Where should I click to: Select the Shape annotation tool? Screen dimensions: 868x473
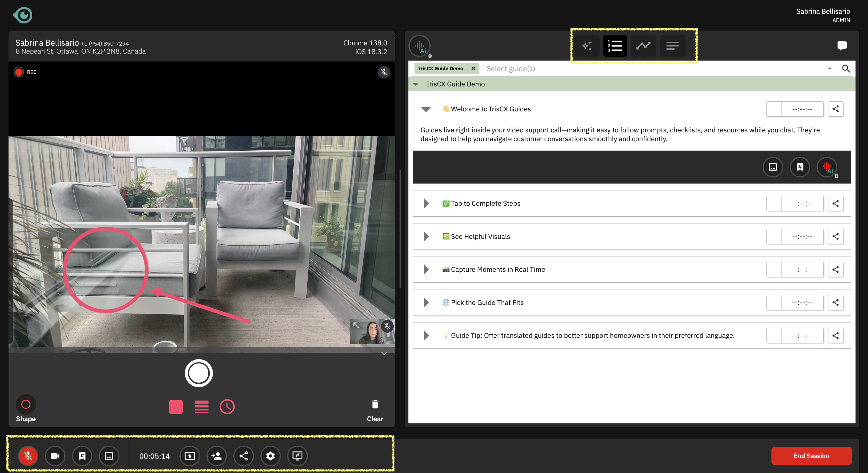coord(26,408)
